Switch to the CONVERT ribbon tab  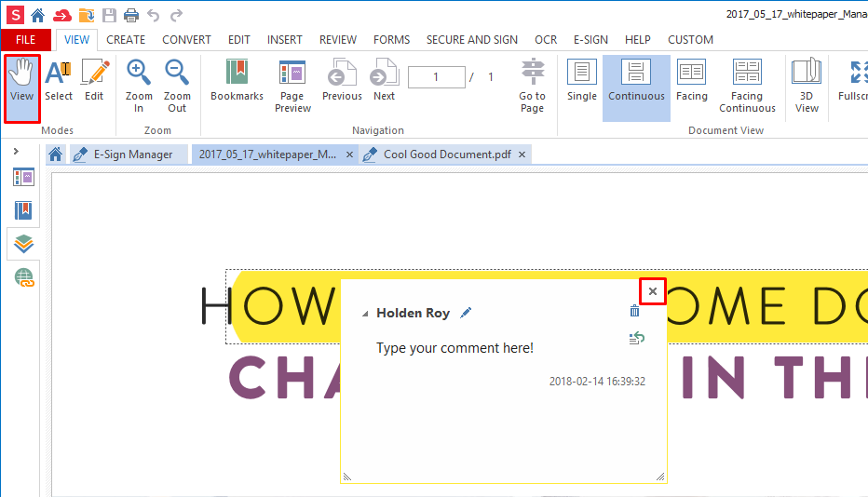click(186, 40)
